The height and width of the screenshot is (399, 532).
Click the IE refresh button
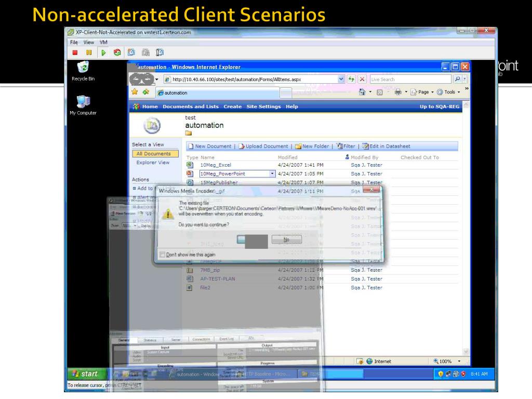pyautogui.click(x=351, y=79)
